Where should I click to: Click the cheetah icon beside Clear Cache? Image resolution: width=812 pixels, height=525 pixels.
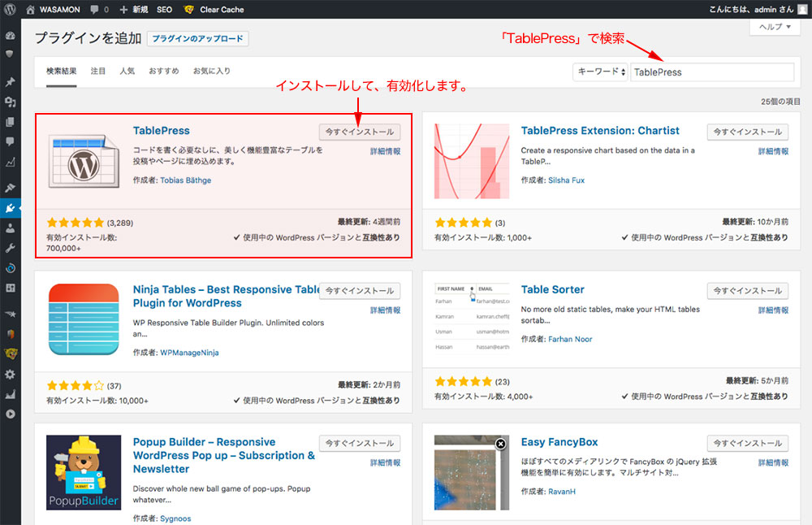click(189, 9)
